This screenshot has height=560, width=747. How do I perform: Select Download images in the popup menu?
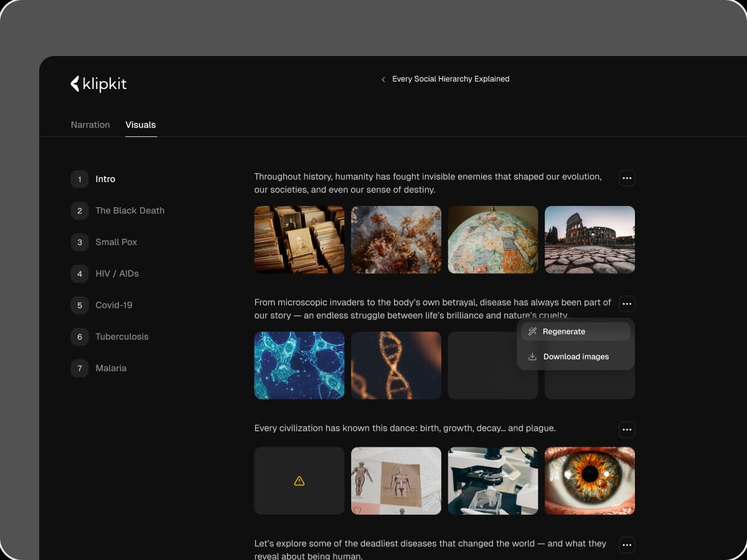point(575,357)
